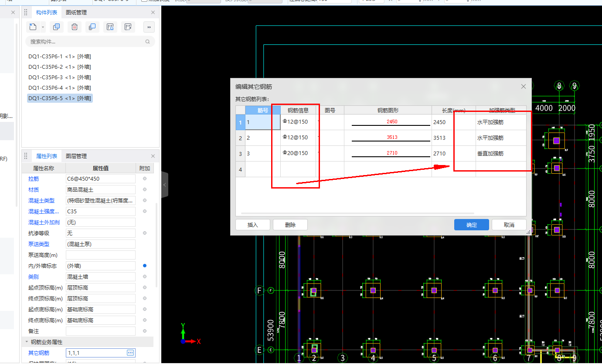Click 属性名称 column header
The image size is (602, 364).
click(x=44, y=168)
